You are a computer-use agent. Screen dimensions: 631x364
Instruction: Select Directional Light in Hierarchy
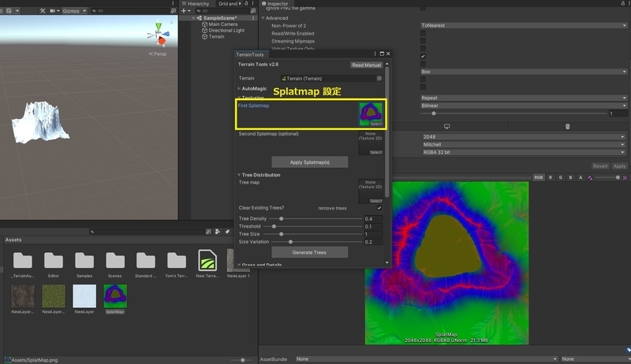pos(226,30)
